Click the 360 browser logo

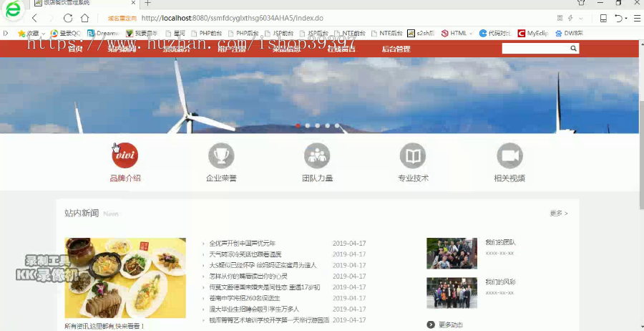pyautogui.click(x=13, y=11)
